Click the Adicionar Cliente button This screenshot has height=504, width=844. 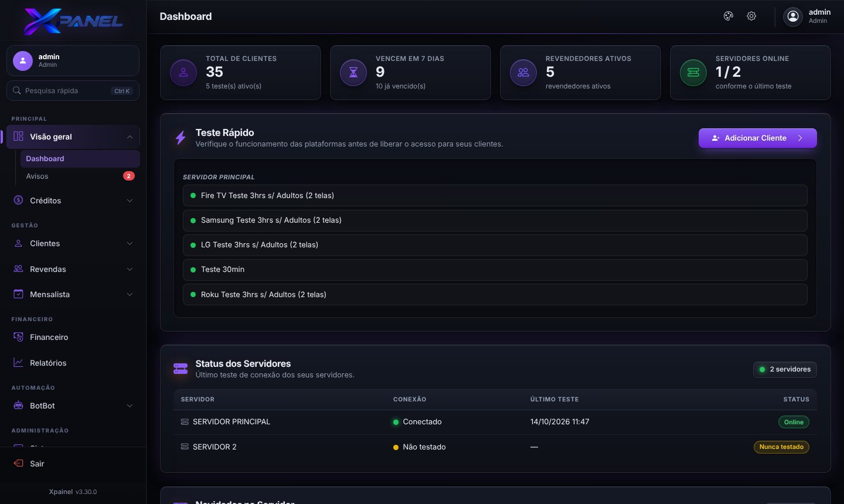(757, 138)
